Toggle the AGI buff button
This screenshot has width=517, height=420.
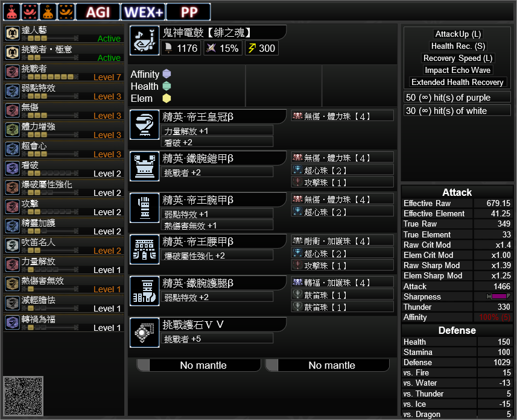[x=98, y=12]
